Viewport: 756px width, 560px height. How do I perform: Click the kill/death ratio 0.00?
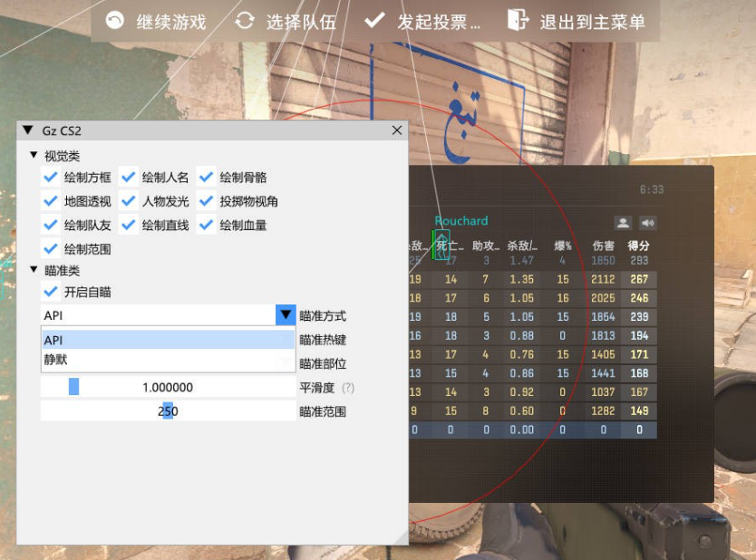point(522,430)
